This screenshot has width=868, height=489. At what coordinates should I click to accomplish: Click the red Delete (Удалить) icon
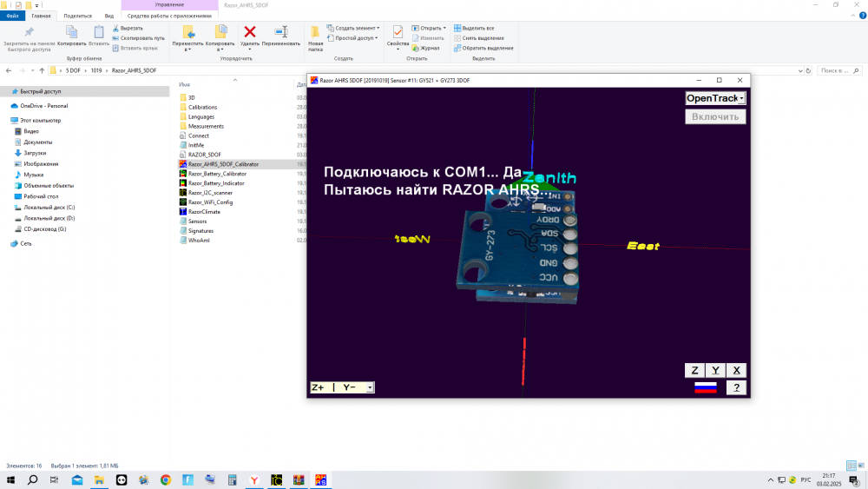250,32
